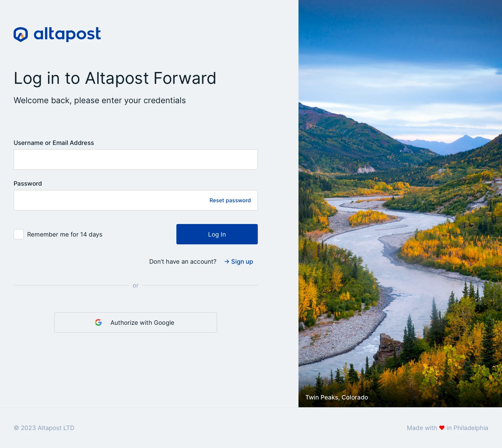Click the Altapost shield logo icon
The width and height of the screenshot is (502, 448).
point(21,34)
